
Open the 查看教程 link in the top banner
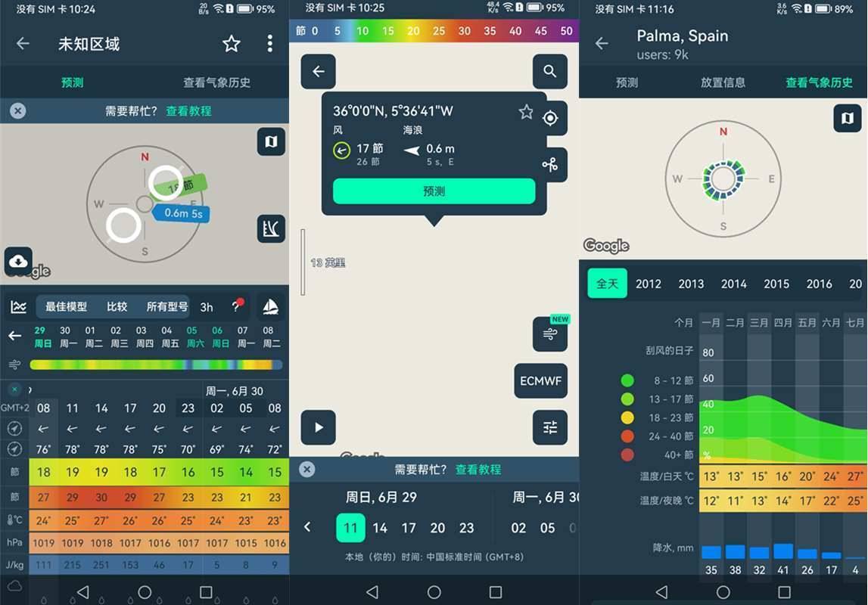[188, 111]
